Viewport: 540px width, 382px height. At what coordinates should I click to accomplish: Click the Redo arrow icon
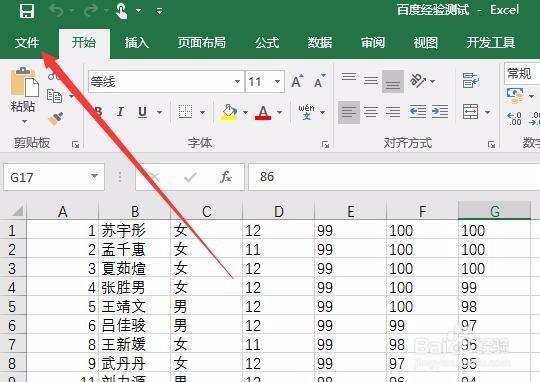tap(91, 10)
